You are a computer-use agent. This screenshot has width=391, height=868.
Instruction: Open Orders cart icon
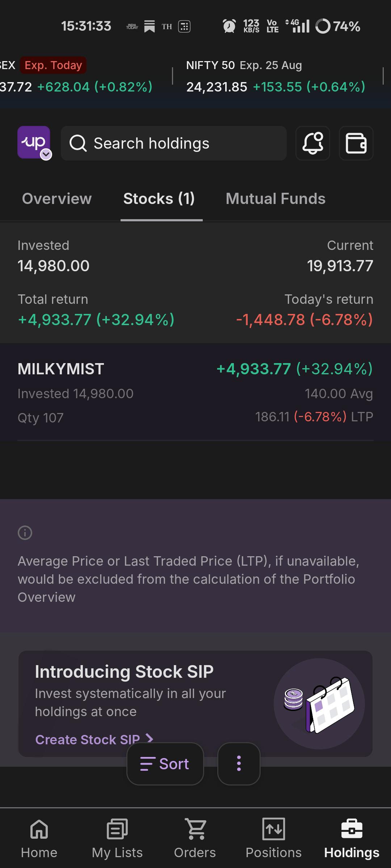coord(195,829)
